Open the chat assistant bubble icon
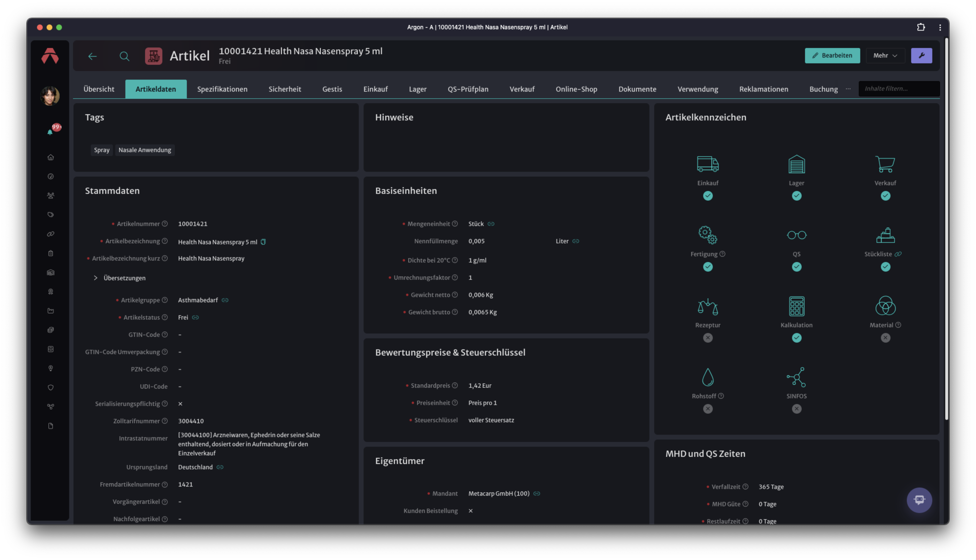Screen dimensions: 976x560 coord(919,500)
